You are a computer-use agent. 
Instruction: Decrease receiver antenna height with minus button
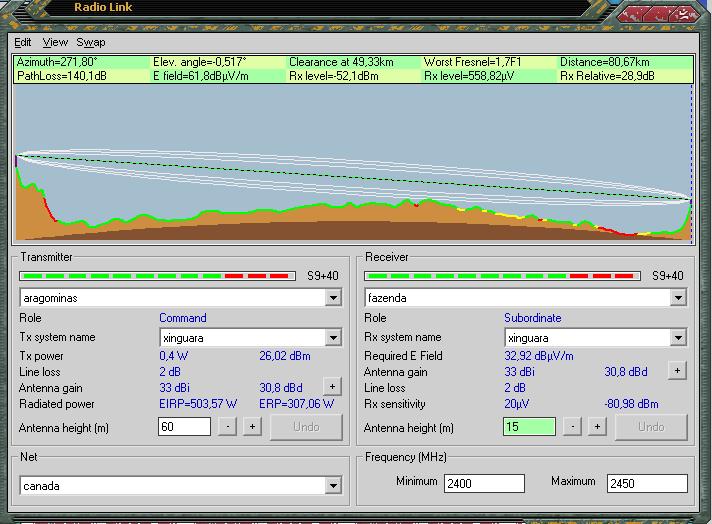point(573,427)
